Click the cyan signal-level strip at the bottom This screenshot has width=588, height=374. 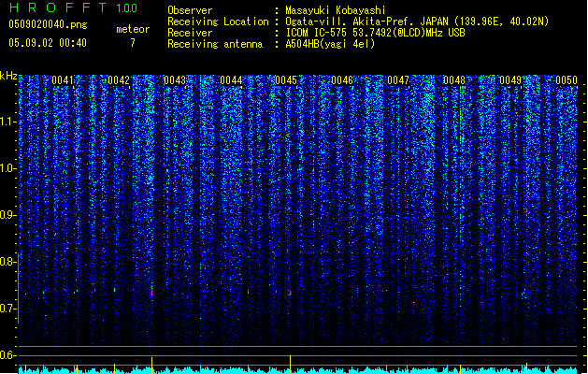point(298,370)
